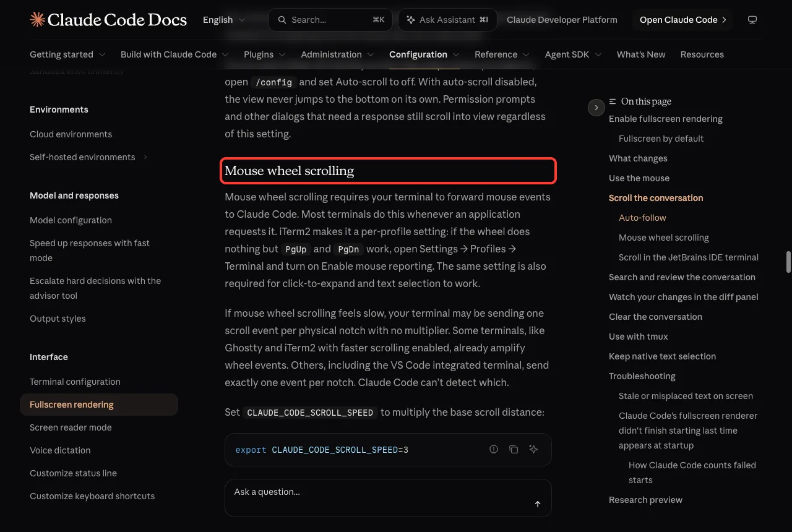Click the page vertical scrollbar thumb
This screenshot has width=792, height=532.
tap(788, 262)
